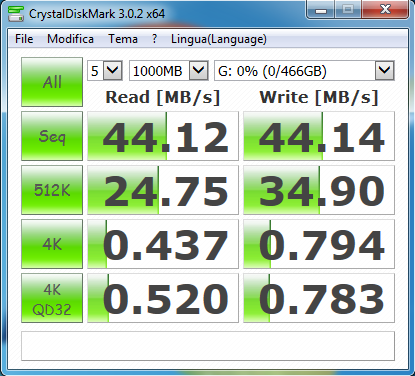Click the 4K QD32 write result 0.783
The width and height of the screenshot is (415, 376).
click(x=319, y=298)
